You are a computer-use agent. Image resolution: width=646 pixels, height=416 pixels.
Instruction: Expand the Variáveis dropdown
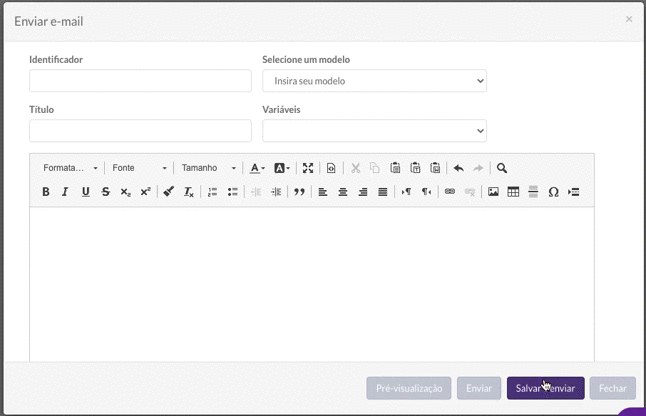point(374,131)
